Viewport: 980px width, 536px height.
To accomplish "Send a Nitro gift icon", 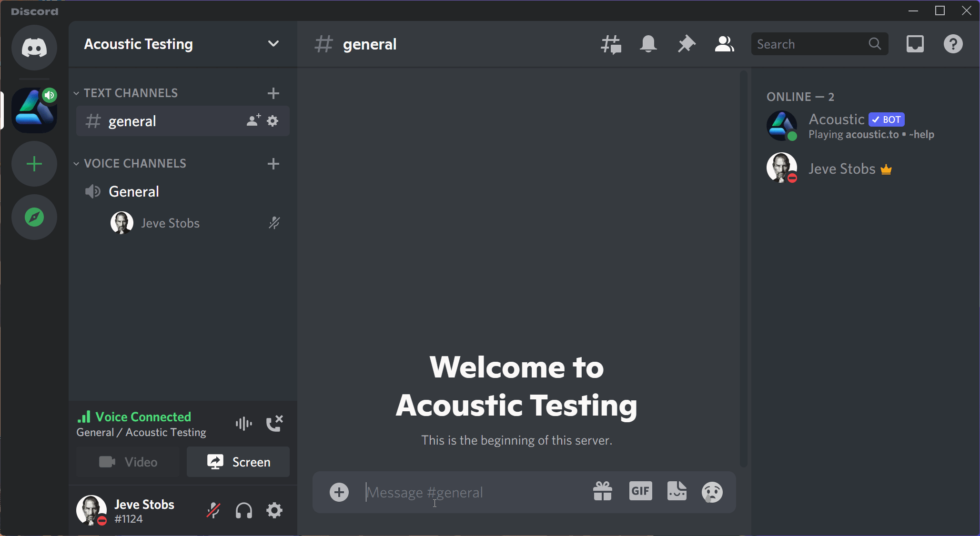I will pyautogui.click(x=603, y=491).
